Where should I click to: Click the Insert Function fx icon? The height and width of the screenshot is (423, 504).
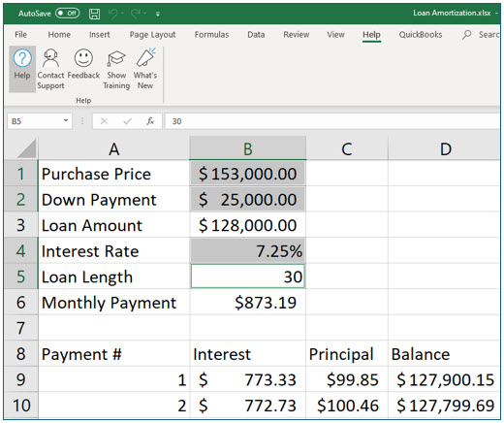150,121
